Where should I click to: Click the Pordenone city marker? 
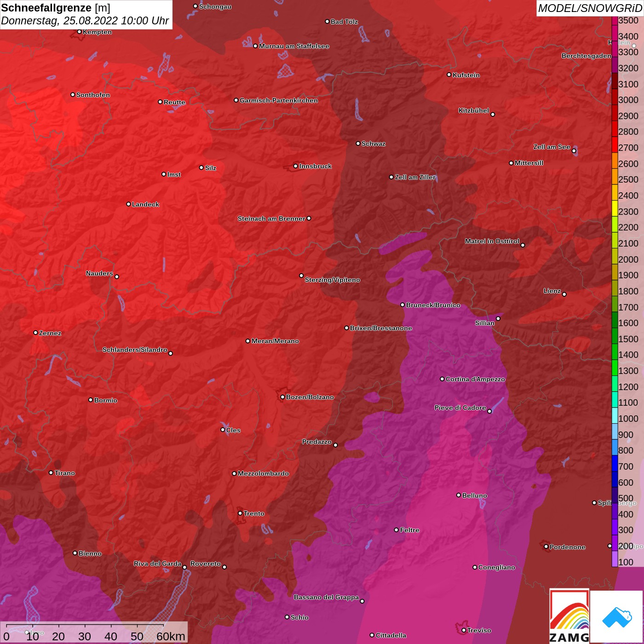click(546, 546)
